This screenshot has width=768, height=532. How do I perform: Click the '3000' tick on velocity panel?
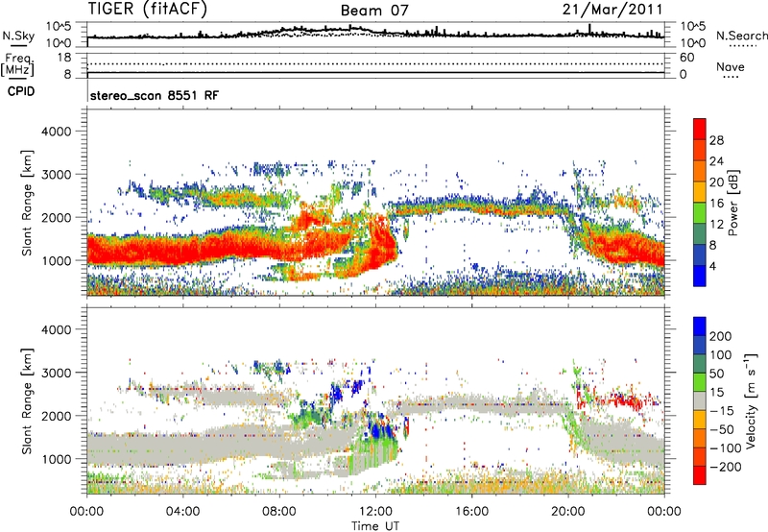click(57, 373)
